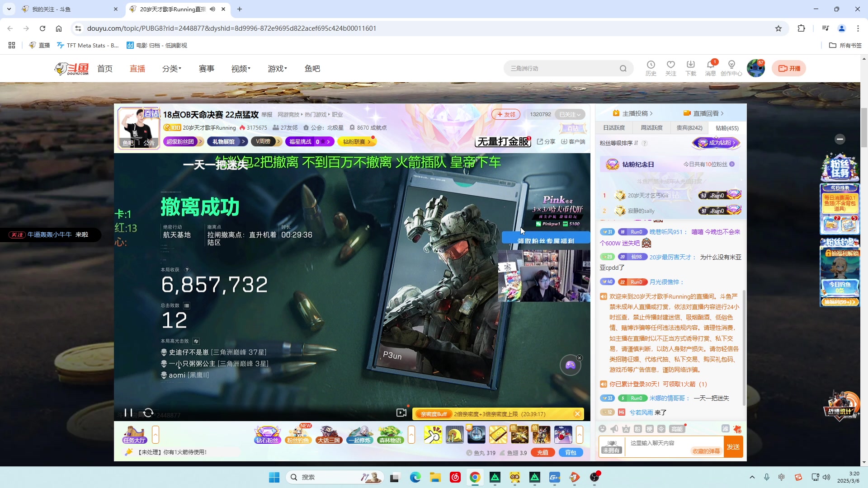Switch to the 日活跃度 tab
This screenshot has width=868, height=488.
614,128
